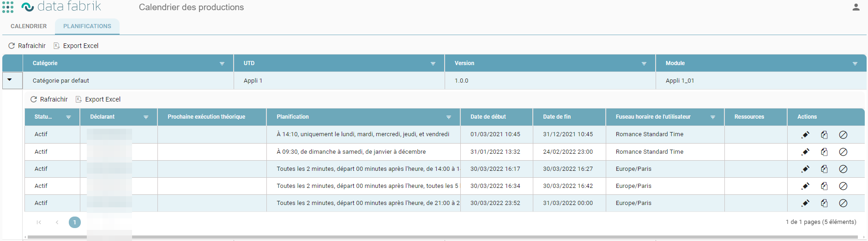Disable the planification starting 30/03/2022 16:34
The image size is (868, 241).
pos(843,186)
